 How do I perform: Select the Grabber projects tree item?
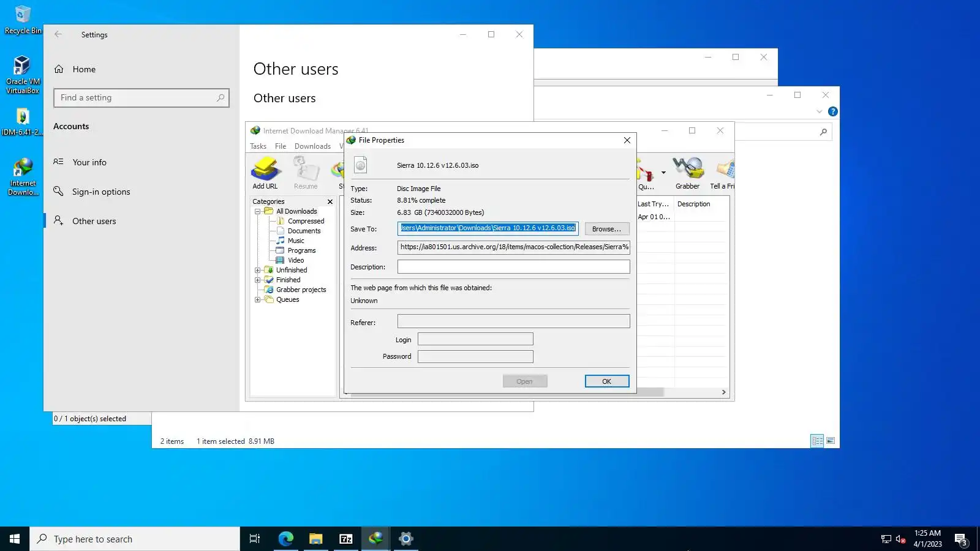[x=301, y=290]
